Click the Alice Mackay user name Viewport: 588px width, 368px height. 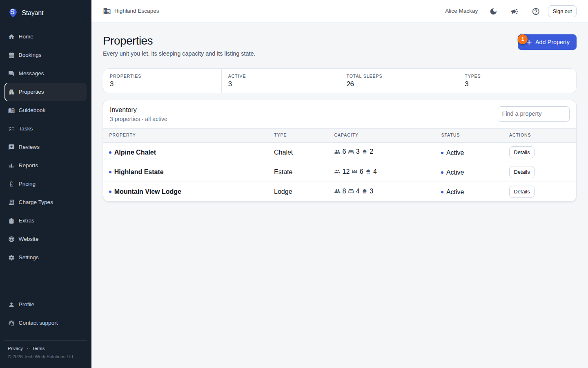click(x=461, y=11)
